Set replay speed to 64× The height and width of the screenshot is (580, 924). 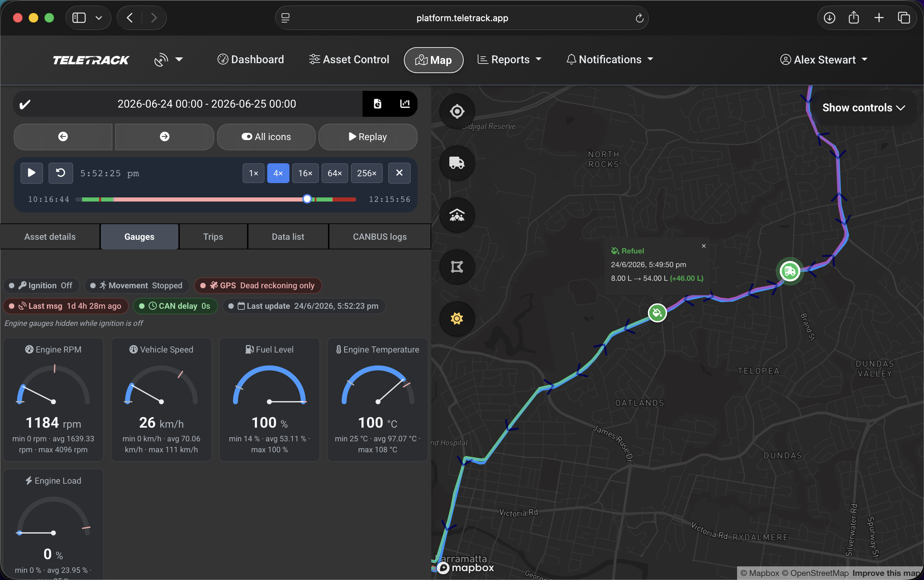(335, 173)
